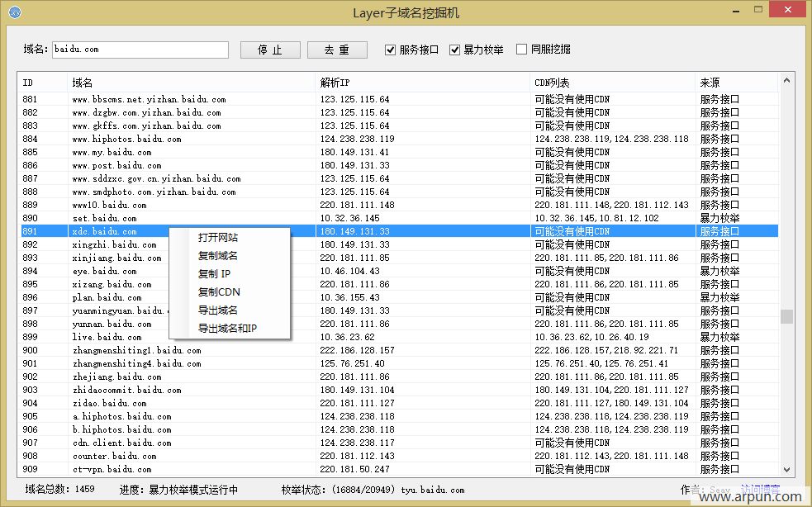Click the scrollbar up arrow

point(786,80)
